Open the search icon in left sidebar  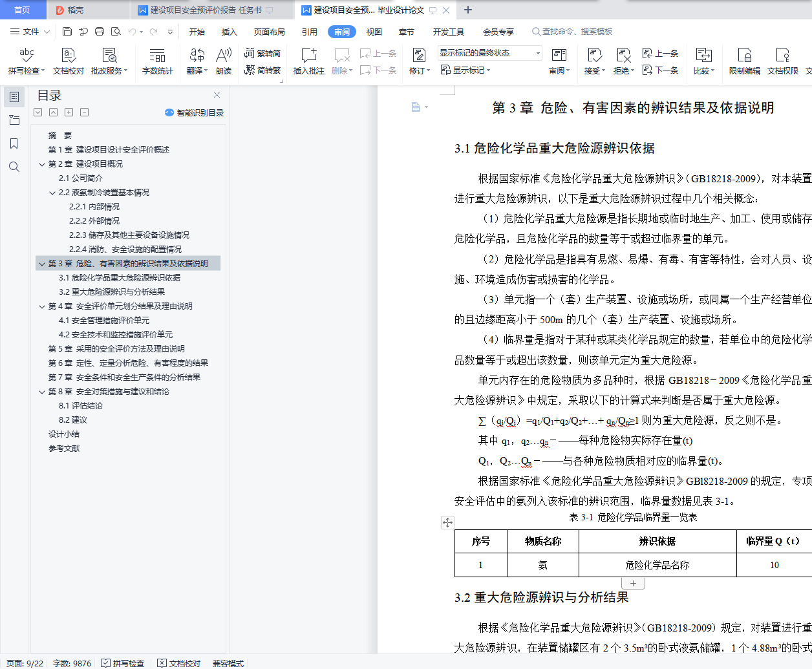[x=14, y=167]
